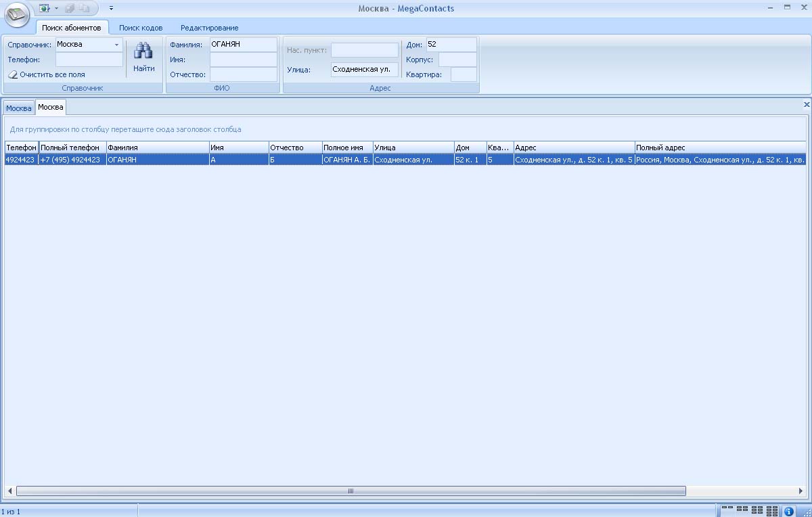The height and width of the screenshot is (517, 812).
Task: Click the blue info icon in status bar
Action: (x=788, y=512)
